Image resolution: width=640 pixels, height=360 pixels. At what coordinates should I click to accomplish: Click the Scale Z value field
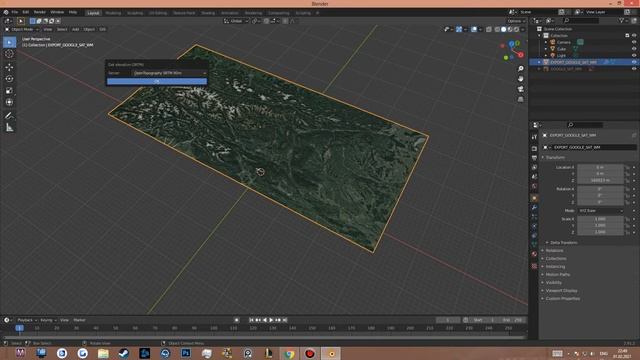[x=600, y=232]
